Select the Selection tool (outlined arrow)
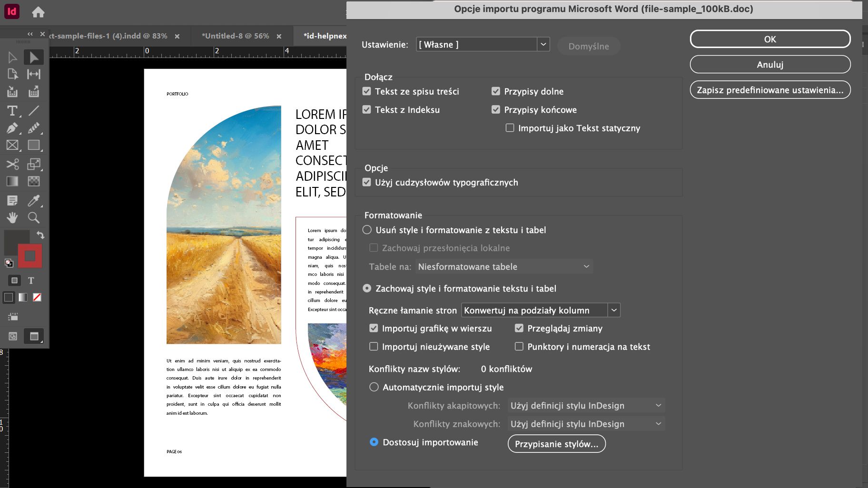The height and width of the screenshot is (488, 868). [x=12, y=58]
